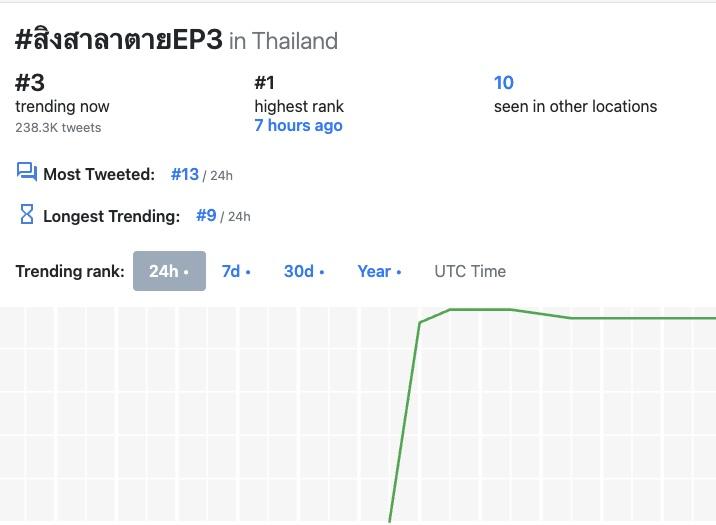Show the Year trending rank view
Screen dimensions: 716x525
point(379,271)
